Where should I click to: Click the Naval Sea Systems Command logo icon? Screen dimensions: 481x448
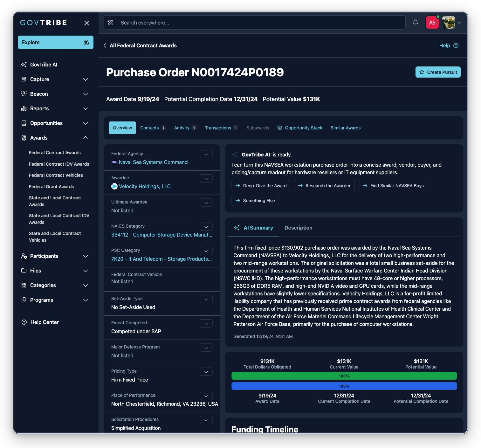tap(114, 162)
